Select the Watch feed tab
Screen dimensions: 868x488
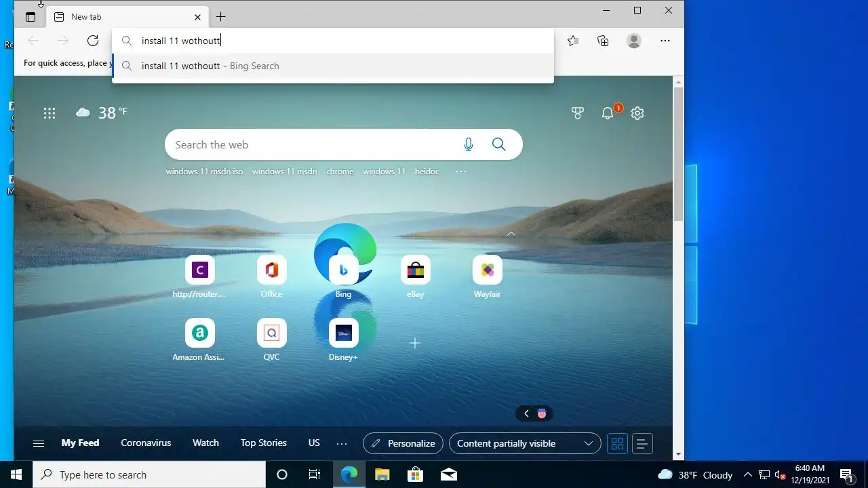(205, 443)
